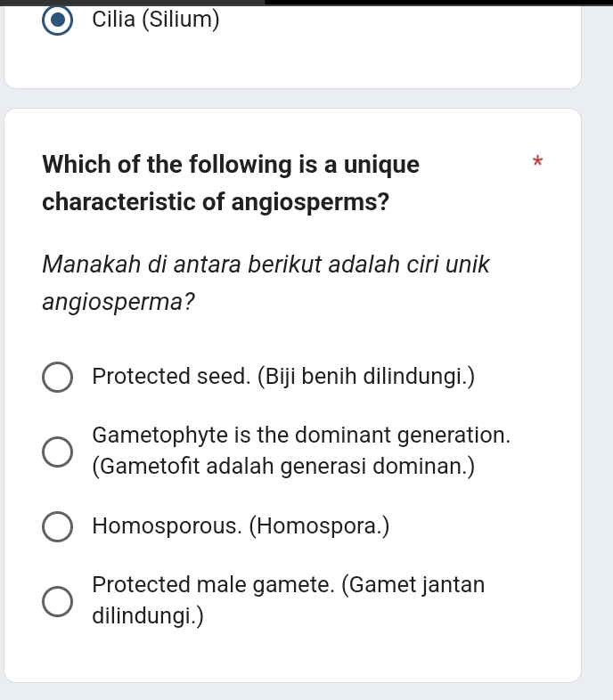Viewport: 613px width, 700px height.
Task: Pick the Gametophyte dominant generation radio button
Action: 59,452
